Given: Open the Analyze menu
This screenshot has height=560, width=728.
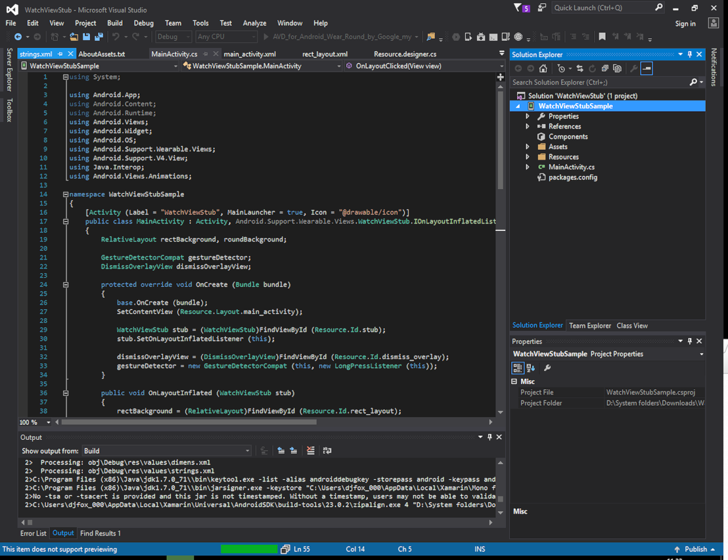Looking at the screenshot, I should click(x=254, y=23).
